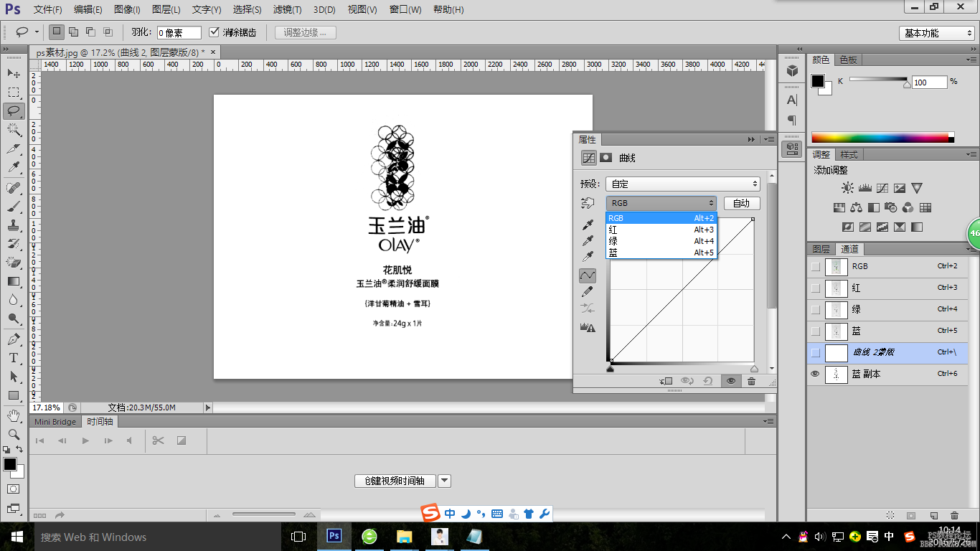The height and width of the screenshot is (551, 980).
Task: Select the Pen tool
Action: pos(14,339)
